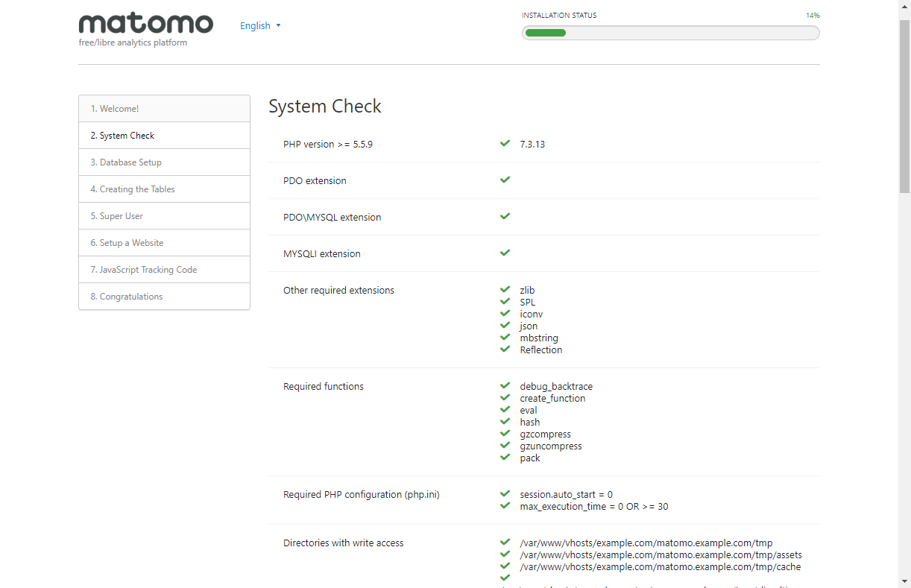Click the green checkmark beside PHP version 7.3.13
The width and height of the screenshot is (911, 588).
pos(505,144)
